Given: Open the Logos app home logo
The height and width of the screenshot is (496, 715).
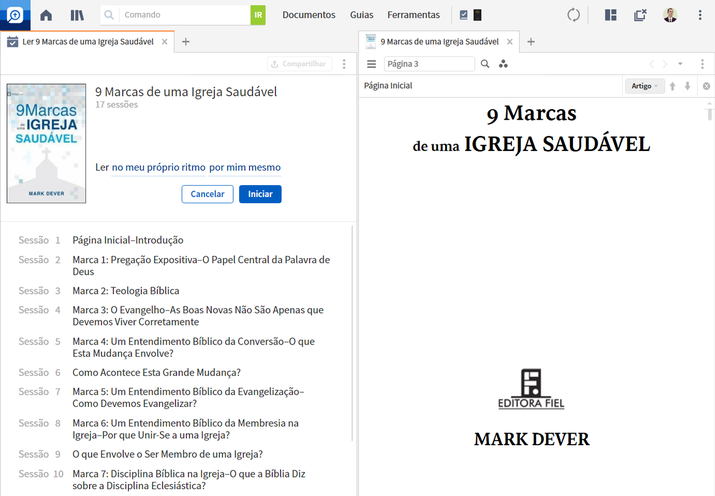Looking at the screenshot, I should [x=15, y=15].
